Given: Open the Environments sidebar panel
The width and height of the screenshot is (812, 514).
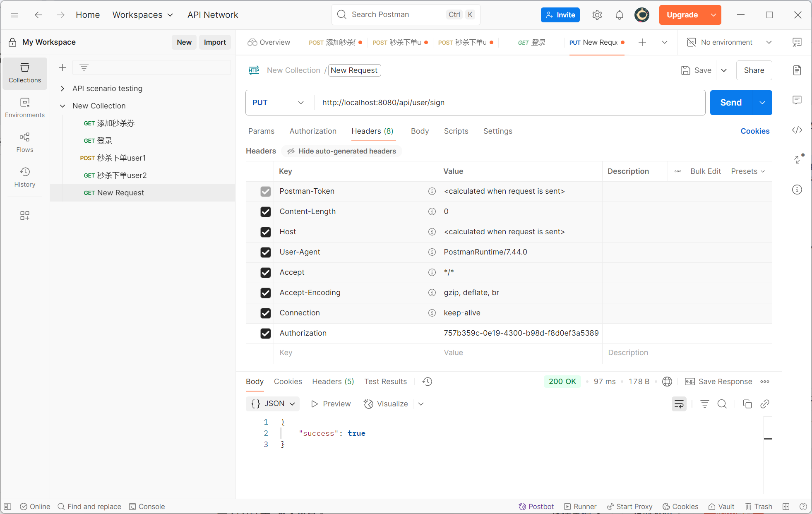Looking at the screenshot, I should coord(25,108).
